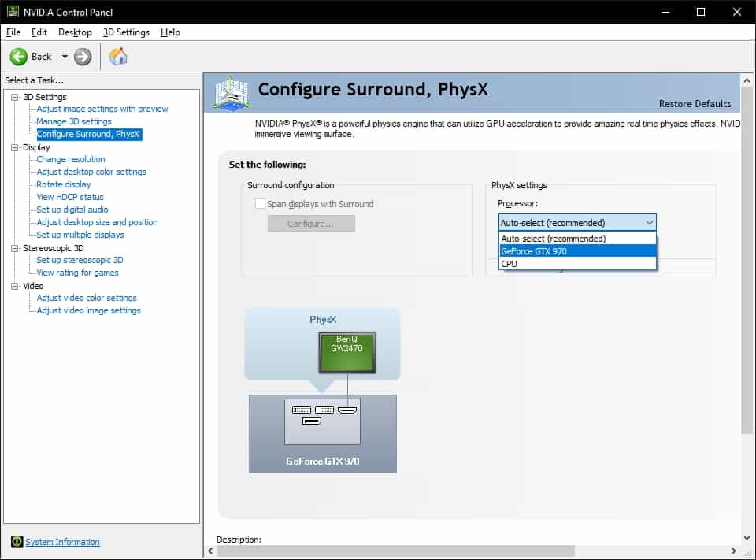Click the NVIDIA Control Panel title icon

(x=13, y=12)
